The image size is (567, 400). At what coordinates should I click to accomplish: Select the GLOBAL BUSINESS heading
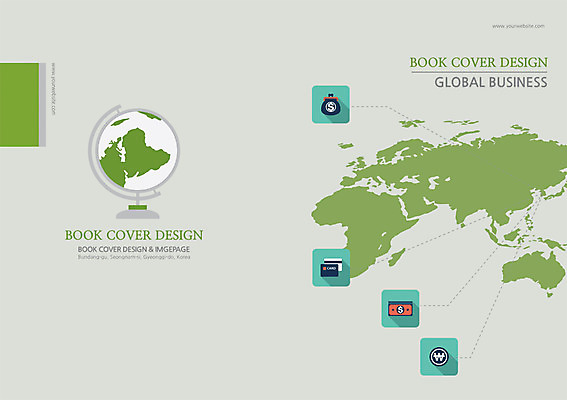point(491,82)
